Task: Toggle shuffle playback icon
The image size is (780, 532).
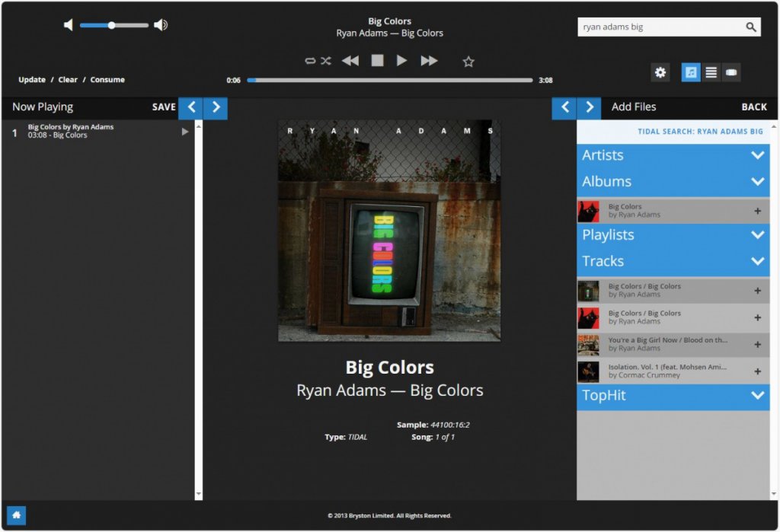Action: tap(326, 61)
